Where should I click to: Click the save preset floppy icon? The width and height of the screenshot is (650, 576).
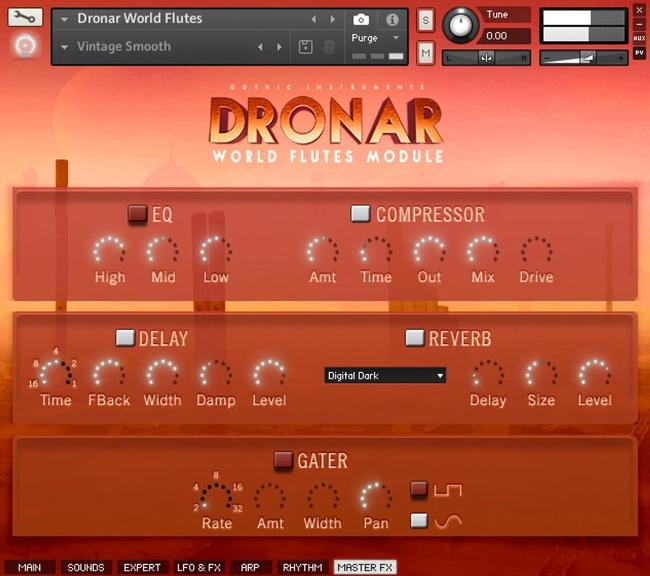click(x=306, y=47)
